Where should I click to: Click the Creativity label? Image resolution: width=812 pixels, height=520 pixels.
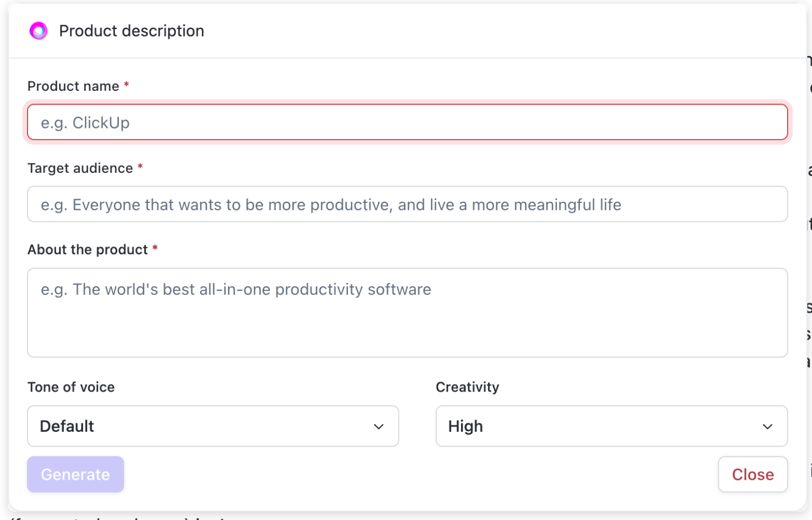coord(467,387)
